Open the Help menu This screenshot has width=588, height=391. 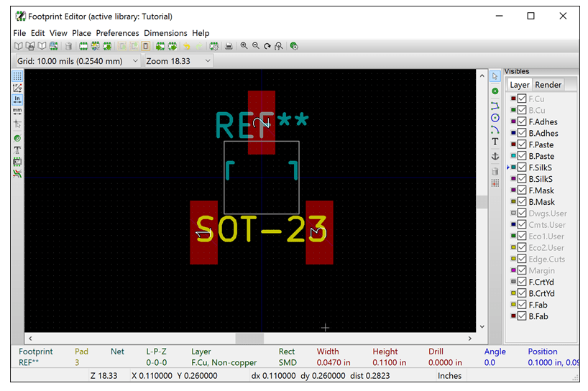[x=201, y=33]
